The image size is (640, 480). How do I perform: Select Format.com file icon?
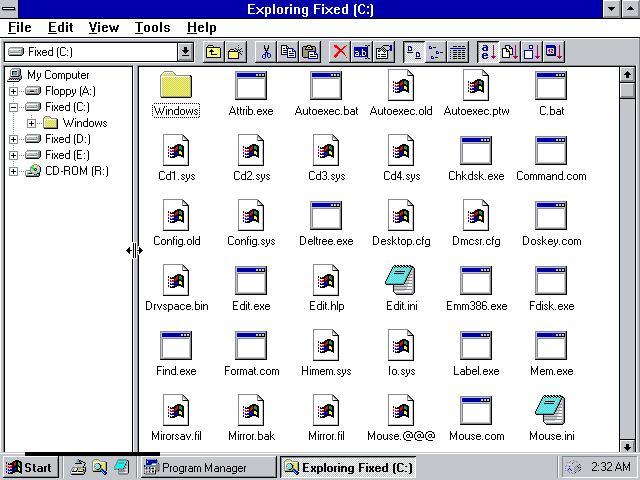pos(251,345)
